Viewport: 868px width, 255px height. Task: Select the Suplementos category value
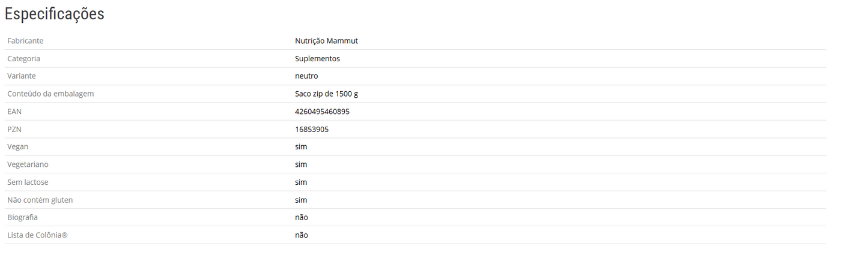point(317,59)
